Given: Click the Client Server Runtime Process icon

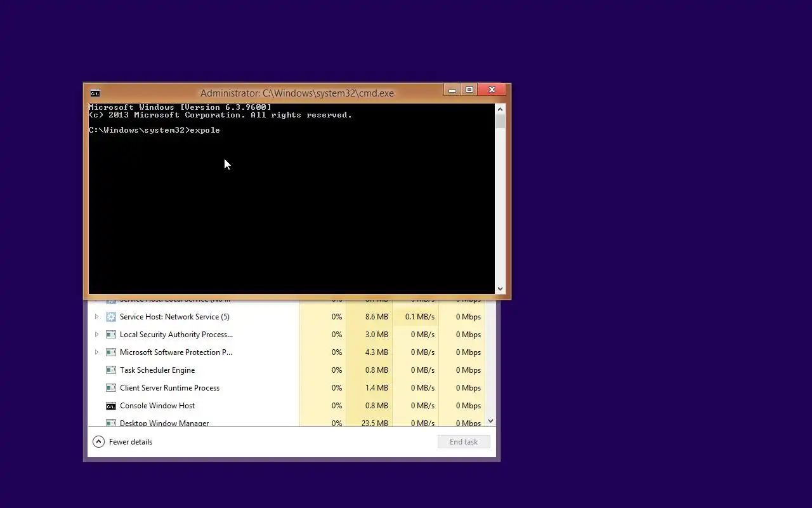Looking at the screenshot, I should [x=110, y=388].
